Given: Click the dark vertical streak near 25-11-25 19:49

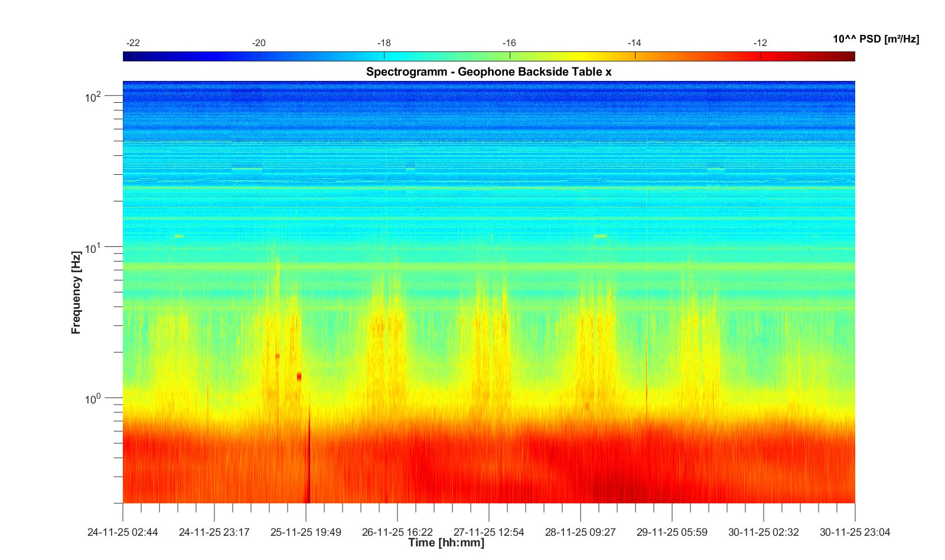Looking at the screenshot, I should point(308,467).
